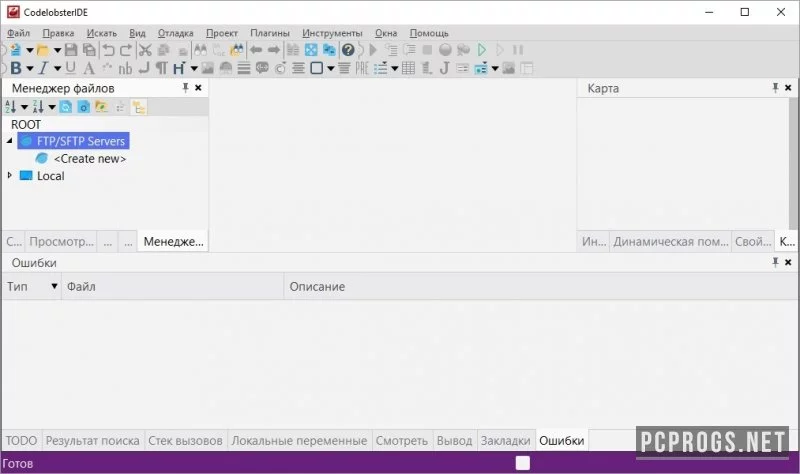
Task: Insert non-breaking space with nb icon
Action: click(126, 68)
